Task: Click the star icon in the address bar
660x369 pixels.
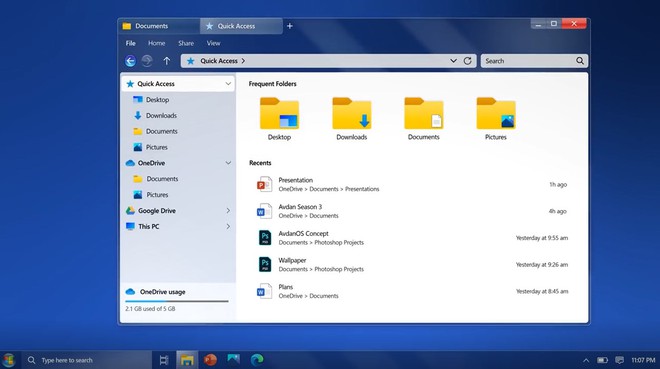Action: coord(190,61)
